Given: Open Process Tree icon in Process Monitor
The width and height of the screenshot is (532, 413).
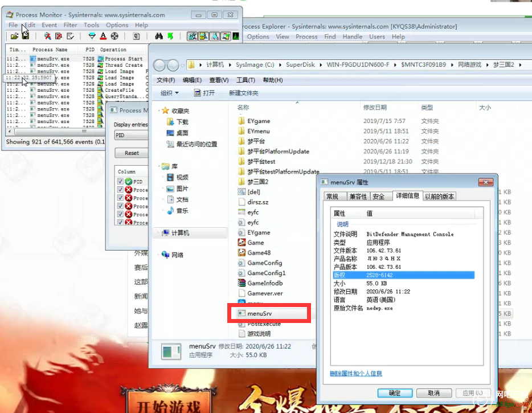Looking at the screenshot, I should (136, 36).
